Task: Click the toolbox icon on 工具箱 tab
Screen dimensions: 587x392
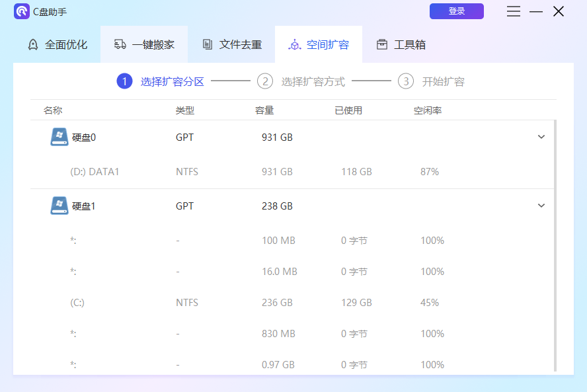Action: (381, 44)
